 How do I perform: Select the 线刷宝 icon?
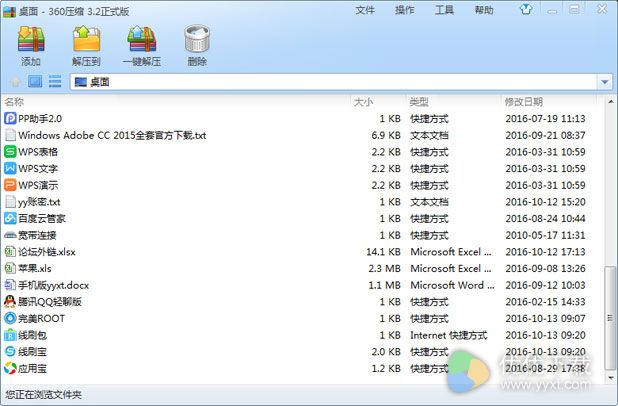click(10, 352)
